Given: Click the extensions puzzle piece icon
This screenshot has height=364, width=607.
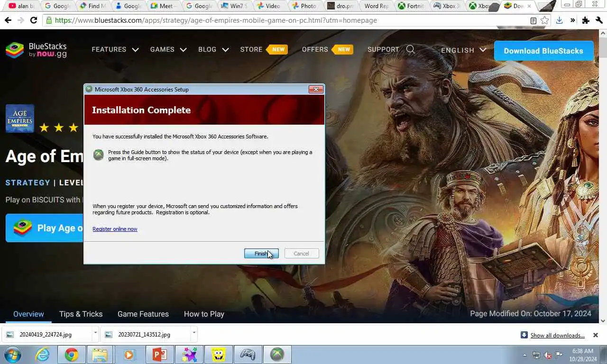Looking at the screenshot, I should pyautogui.click(x=586, y=20).
